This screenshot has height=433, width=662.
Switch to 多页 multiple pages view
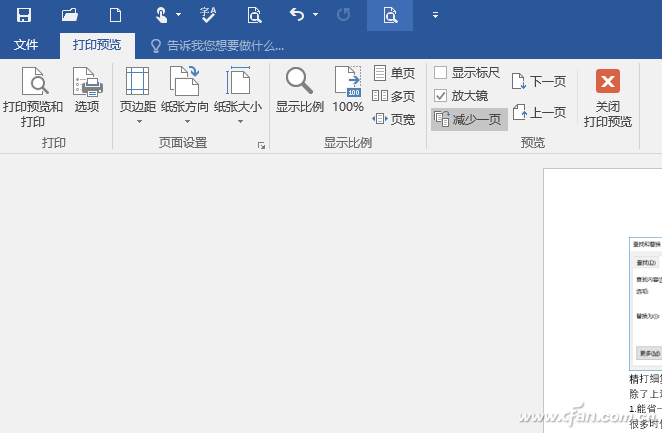pyautogui.click(x=393, y=96)
